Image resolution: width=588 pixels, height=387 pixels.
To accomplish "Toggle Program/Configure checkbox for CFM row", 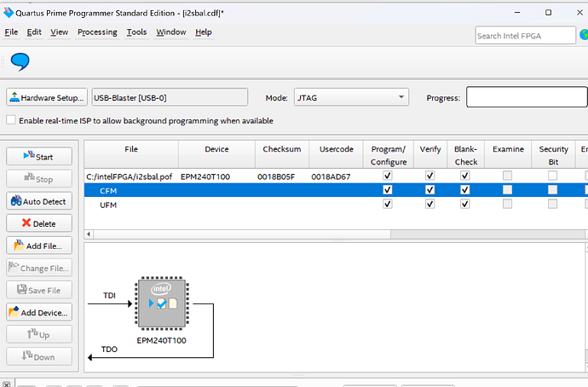I will [x=388, y=190].
